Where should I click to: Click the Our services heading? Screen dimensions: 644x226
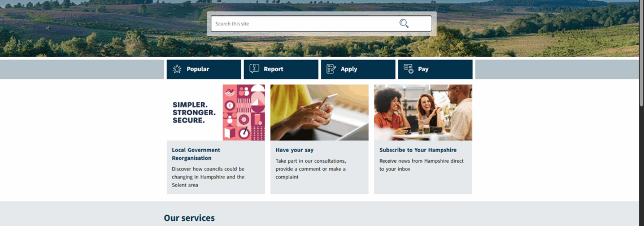(x=189, y=218)
